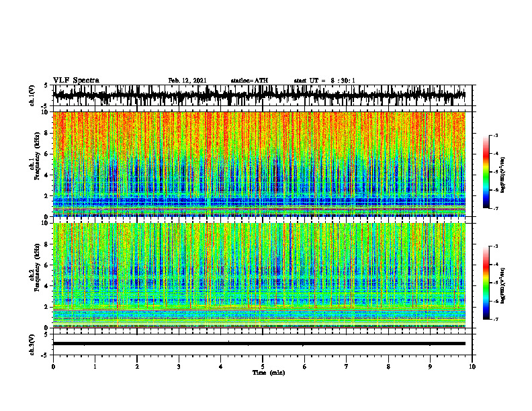Click the ch.2 colorbar "log(PSD)" label
This screenshot has width=532, height=411.
[x=503, y=285]
